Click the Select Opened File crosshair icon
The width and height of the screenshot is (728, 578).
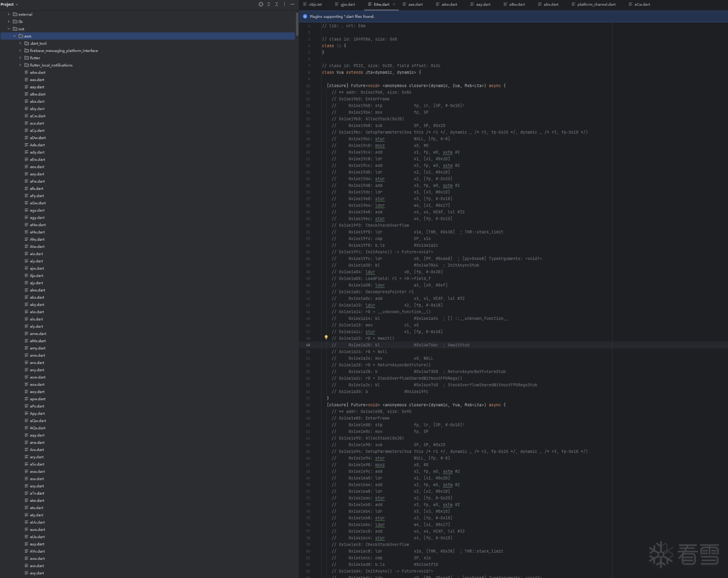point(260,4)
